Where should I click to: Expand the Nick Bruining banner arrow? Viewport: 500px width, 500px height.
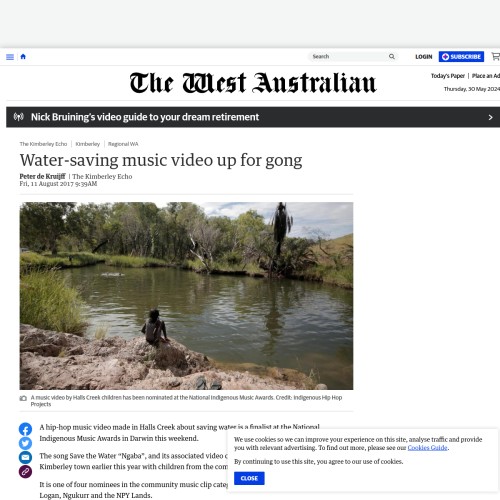tap(490, 117)
